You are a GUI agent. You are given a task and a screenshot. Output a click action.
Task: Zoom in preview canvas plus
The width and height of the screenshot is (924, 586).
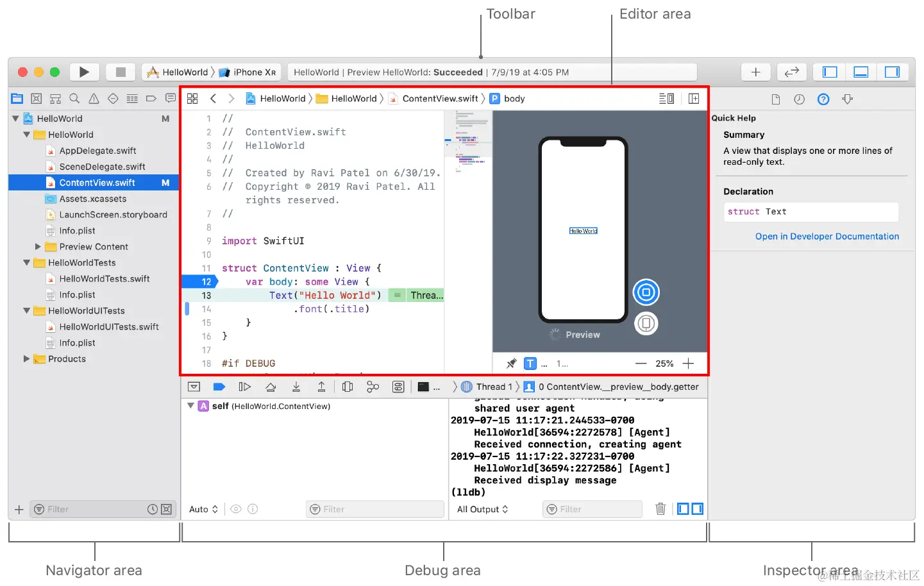pyautogui.click(x=688, y=364)
